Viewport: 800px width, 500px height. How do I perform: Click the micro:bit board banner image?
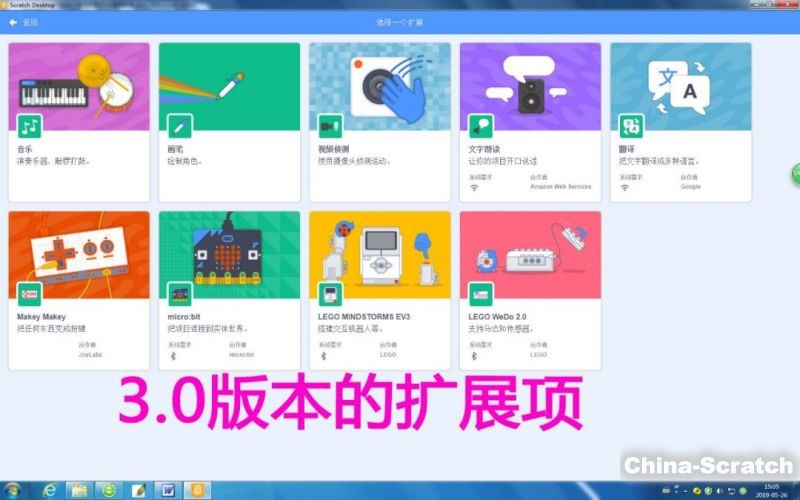coord(230,255)
